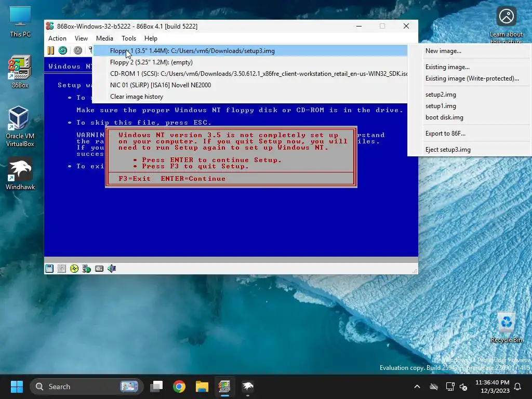Image resolution: width=532 pixels, height=399 pixels.
Task: Choose Eject setup3.img
Action: pos(470,150)
